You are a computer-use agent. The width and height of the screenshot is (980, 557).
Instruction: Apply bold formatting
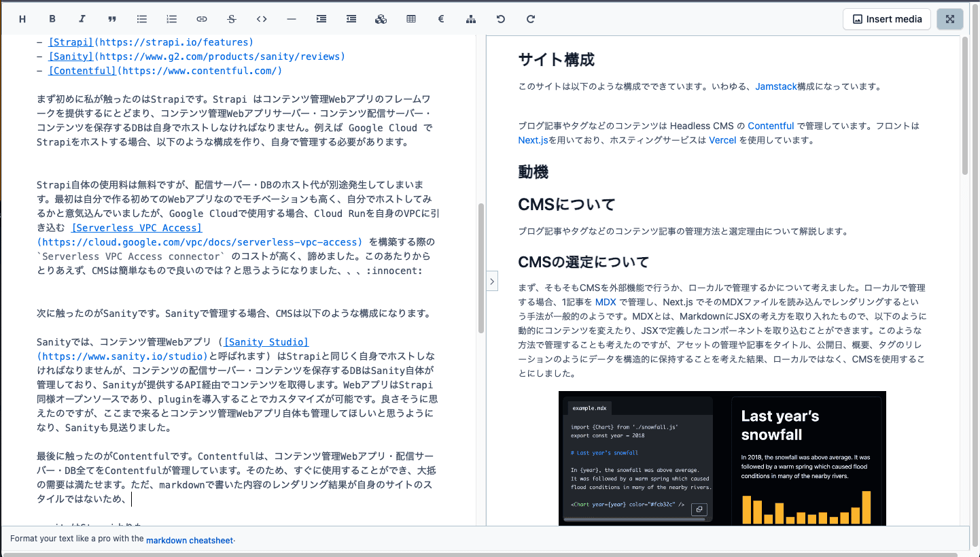[52, 19]
